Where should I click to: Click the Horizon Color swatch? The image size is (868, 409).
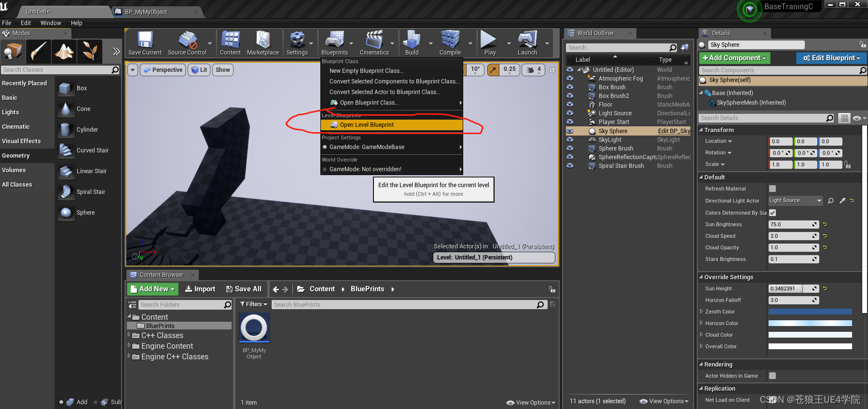[810, 323]
